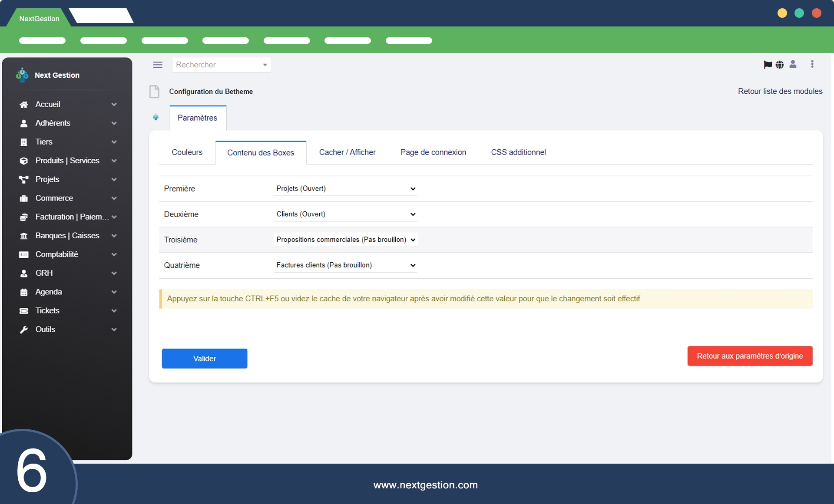
Task: Open the Troisième box dropdown
Action: click(345, 240)
